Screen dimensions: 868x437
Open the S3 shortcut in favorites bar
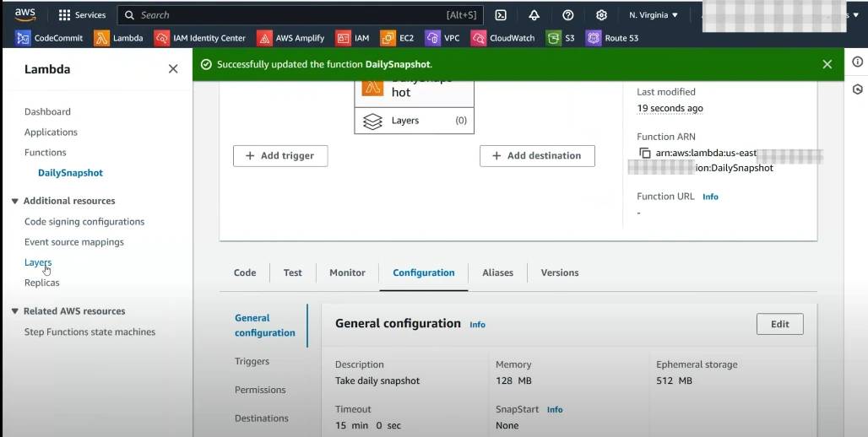[560, 38]
